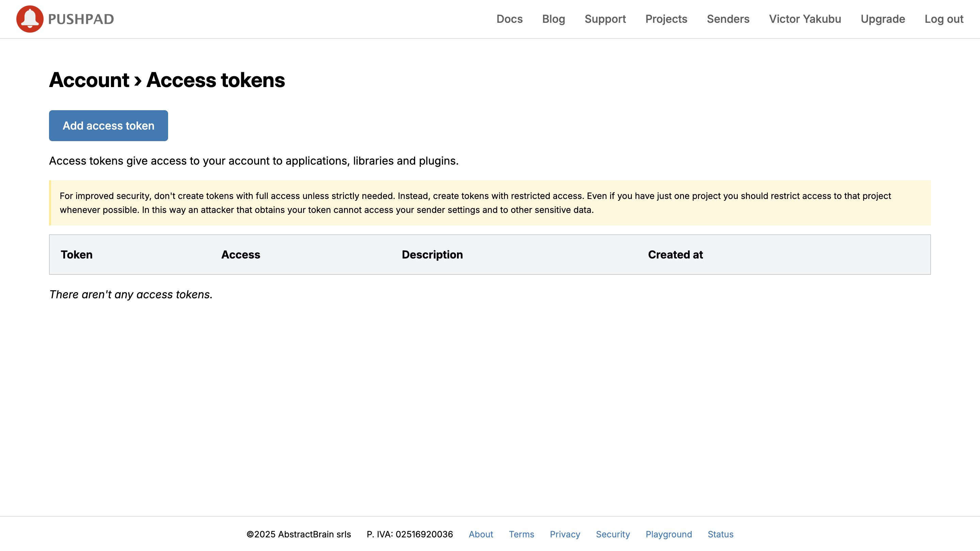This screenshot has height=551, width=980.
Task: Open the Support page
Action: [x=605, y=19]
